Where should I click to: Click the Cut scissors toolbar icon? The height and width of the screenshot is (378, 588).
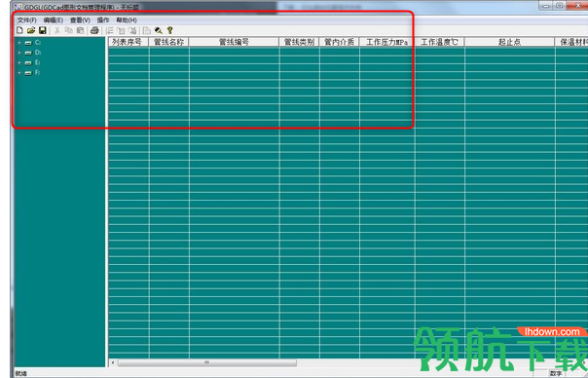pos(57,30)
